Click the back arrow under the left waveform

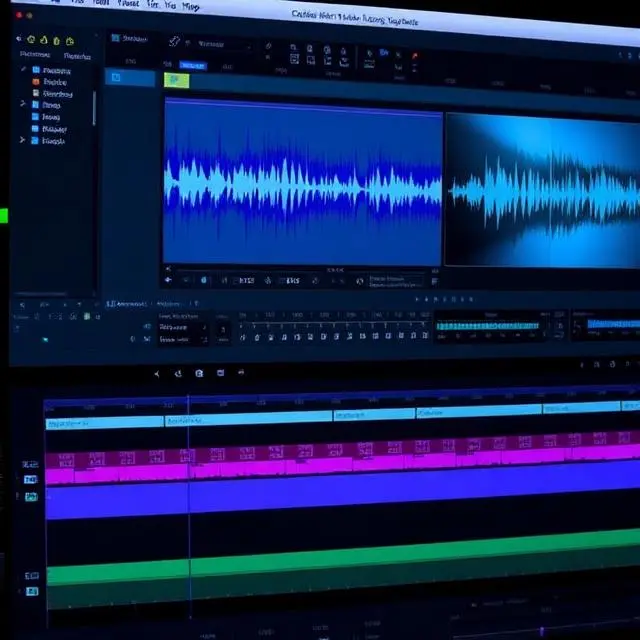(168, 269)
